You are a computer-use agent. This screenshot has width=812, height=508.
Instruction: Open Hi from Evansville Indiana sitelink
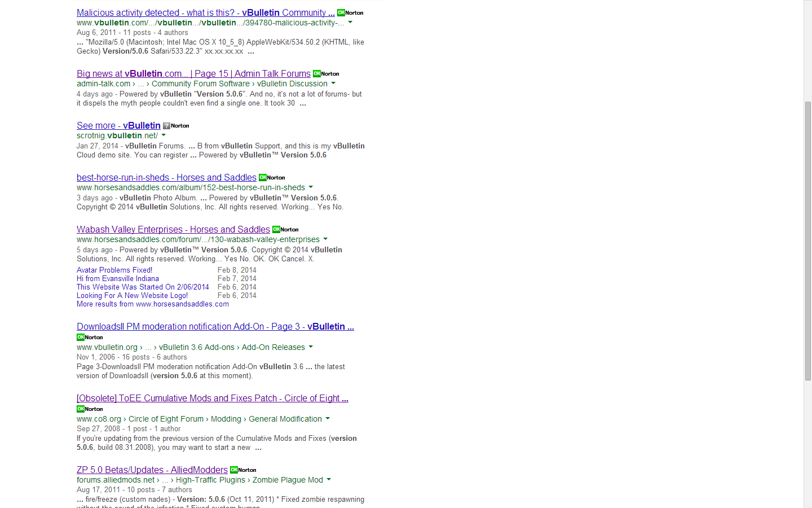click(118, 278)
